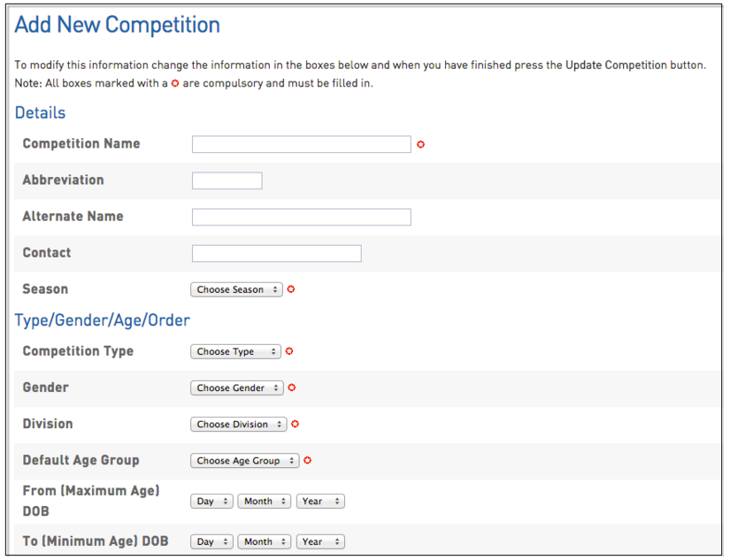Image resolution: width=730 pixels, height=560 pixels.
Task: Open the Choose Age Group dropdown
Action: pyautogui.click(x=244, y=460)
